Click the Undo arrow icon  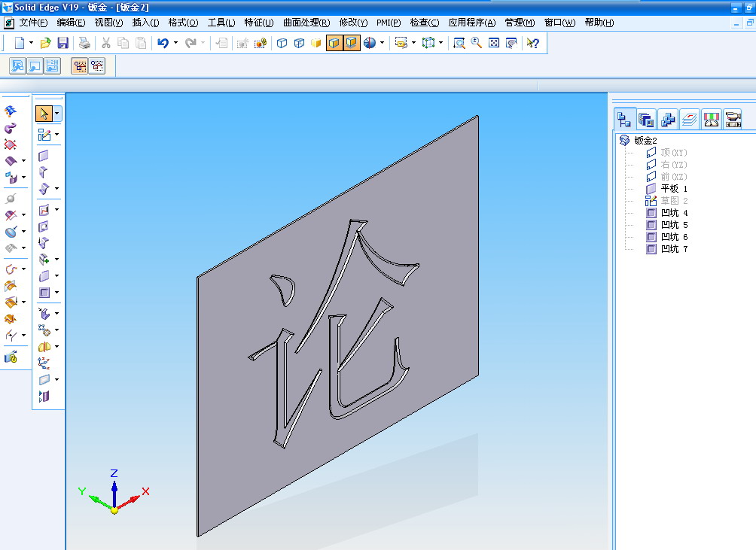point(163,43)
